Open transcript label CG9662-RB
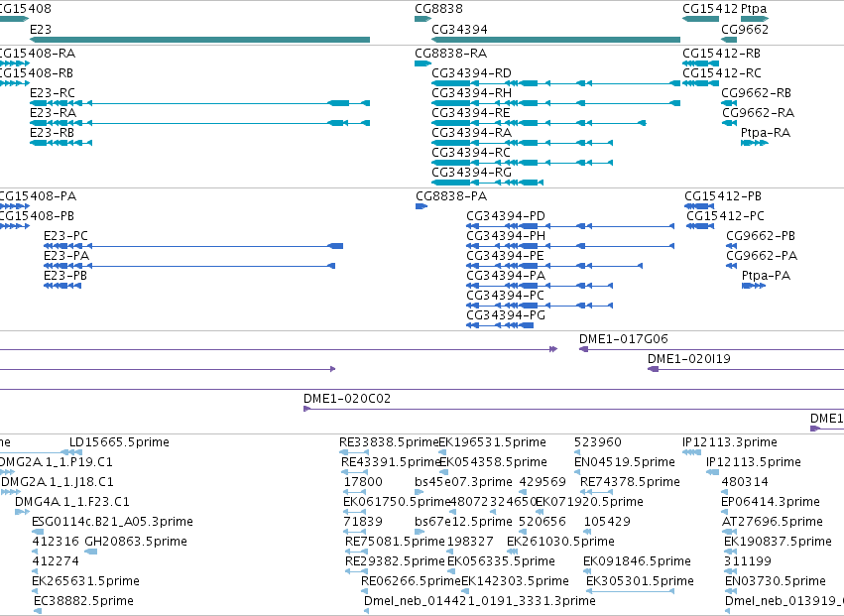Screen dimensions: 844x616 pos(756,93)
